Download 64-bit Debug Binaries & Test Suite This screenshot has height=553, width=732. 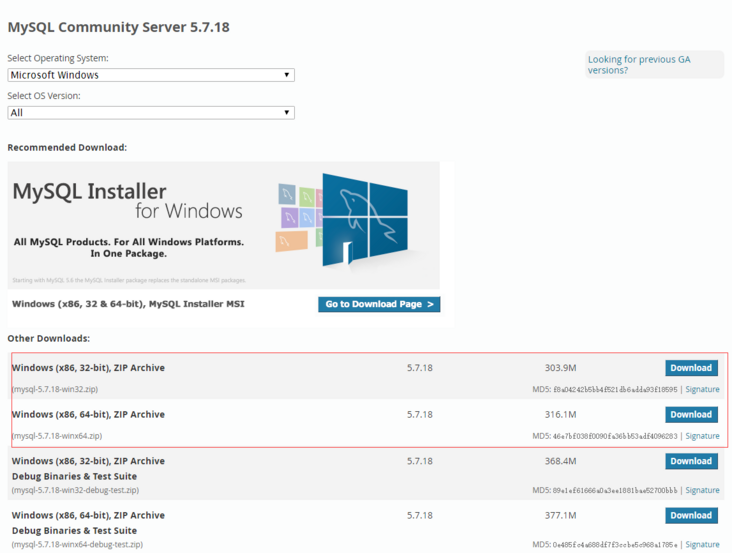(691, 515)
